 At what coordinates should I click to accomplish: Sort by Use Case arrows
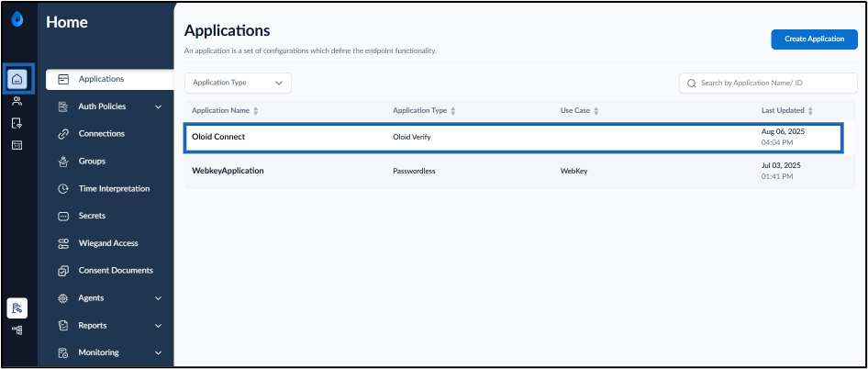(x=596, y=111)
